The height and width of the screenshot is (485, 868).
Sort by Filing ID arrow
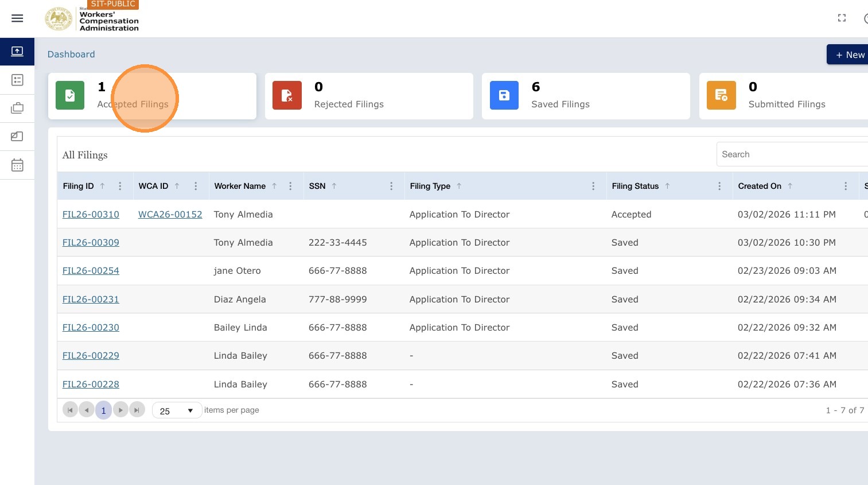[103, 186]
